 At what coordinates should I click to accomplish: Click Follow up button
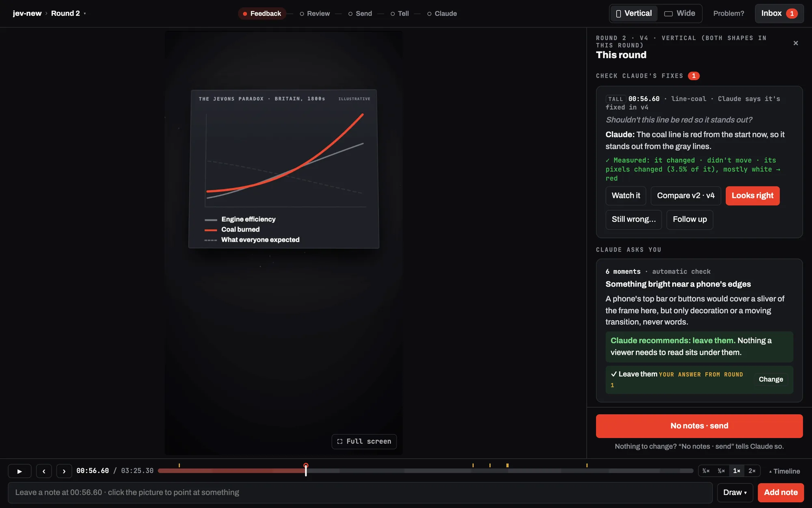click(690, 219)
